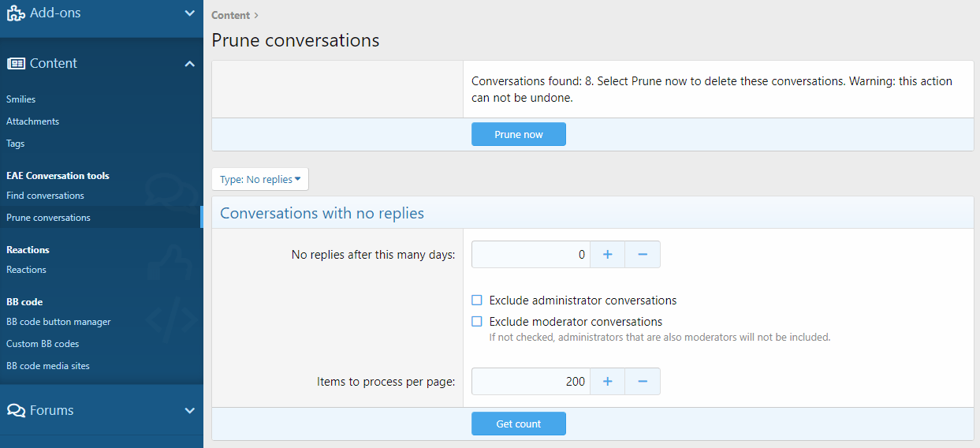980x448 pixels.
Task: Open the Type: No replies dropdown
Action: coord(260,180)
